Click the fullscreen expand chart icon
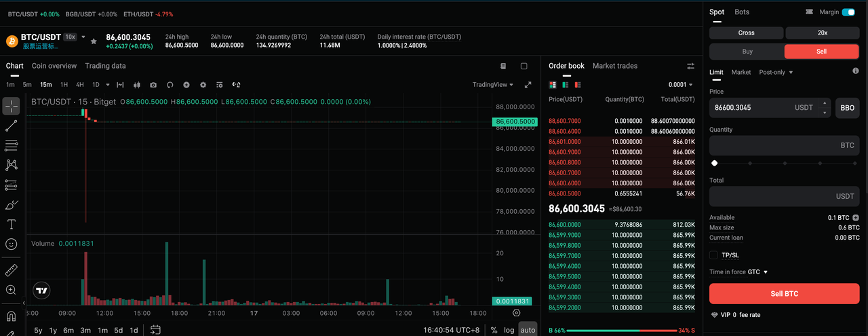This screenshot has width=868, height=336. [x=528, y=85]
